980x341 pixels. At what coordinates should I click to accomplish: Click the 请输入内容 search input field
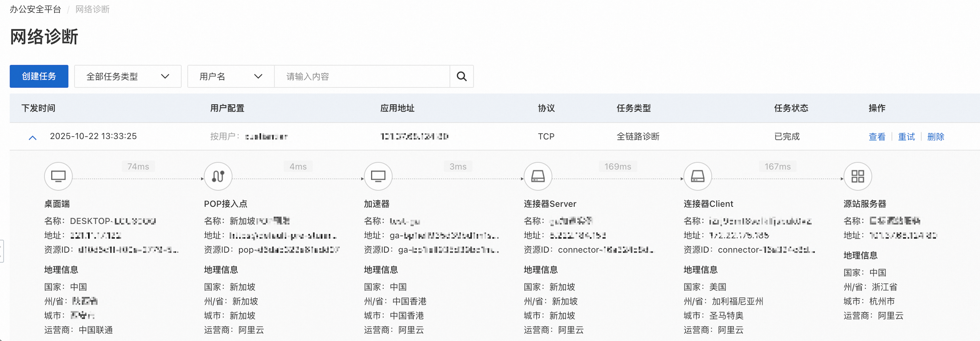coord(362,77)
